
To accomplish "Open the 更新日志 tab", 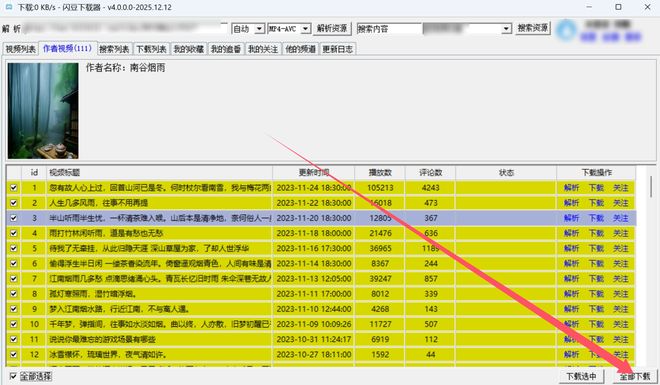I will pos(338,49).
